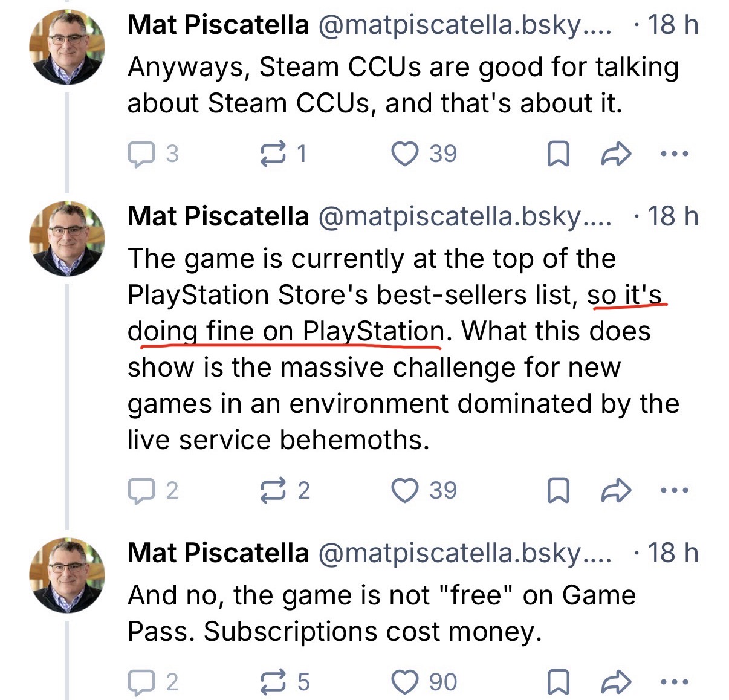The height and width of the screenshot is (700, 729).
Task: Open more options for PlayStation post
Action: coord(675,491)
